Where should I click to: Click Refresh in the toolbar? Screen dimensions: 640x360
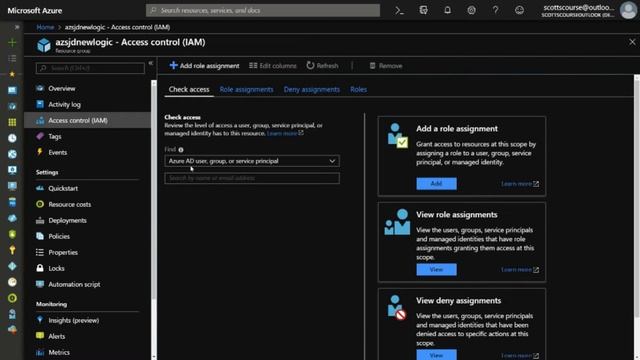coord(322,66)
